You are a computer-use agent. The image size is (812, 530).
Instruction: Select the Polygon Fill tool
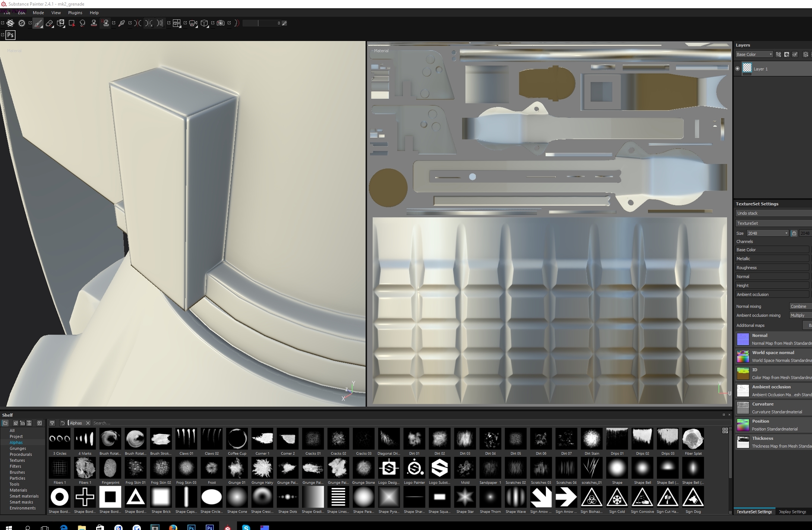tap(72, 23)
